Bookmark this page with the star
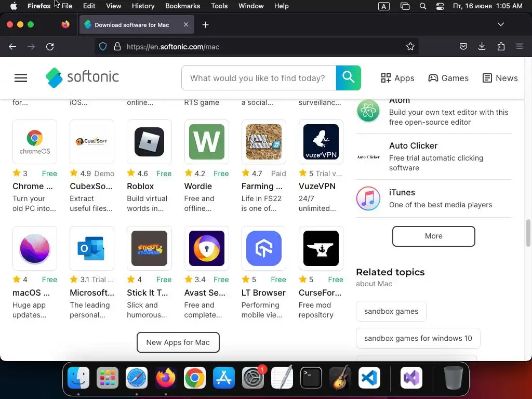The height and width of the screenshot is (399, 532). (x=410, y=46)
